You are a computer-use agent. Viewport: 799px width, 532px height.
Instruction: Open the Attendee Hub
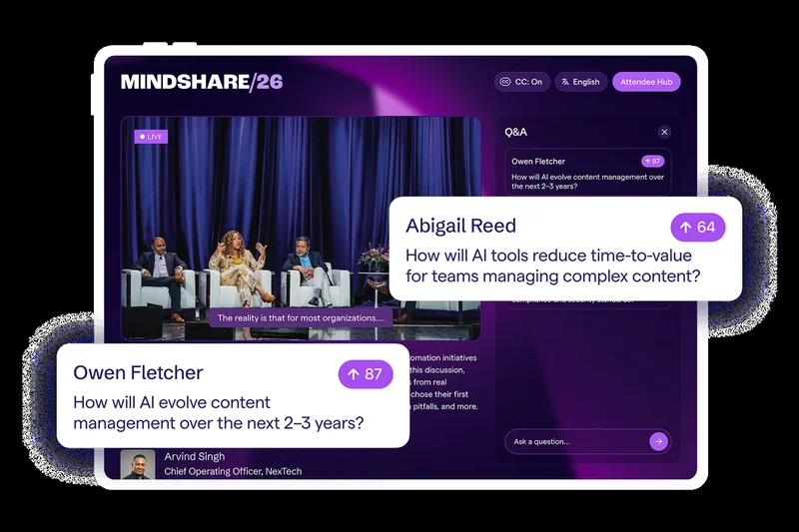click(645, 82)
